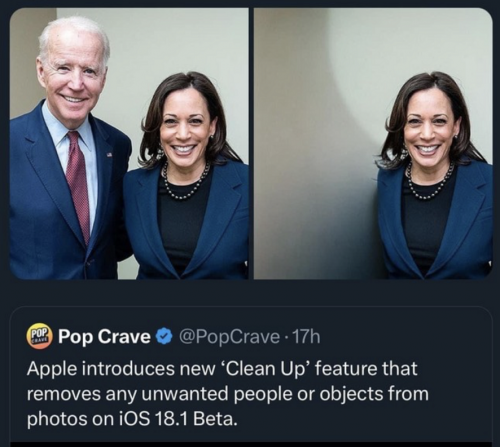Click the pearl necklace in left photo
Image resolution: width=500 pixels, height=447 pixels.
pos(186,183)
